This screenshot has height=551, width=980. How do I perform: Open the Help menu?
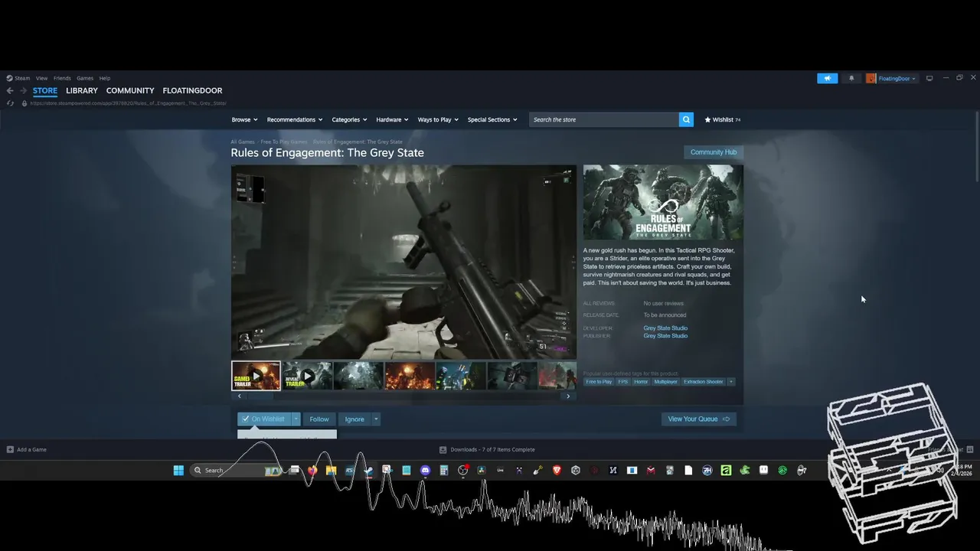click(x=104, y=78)
